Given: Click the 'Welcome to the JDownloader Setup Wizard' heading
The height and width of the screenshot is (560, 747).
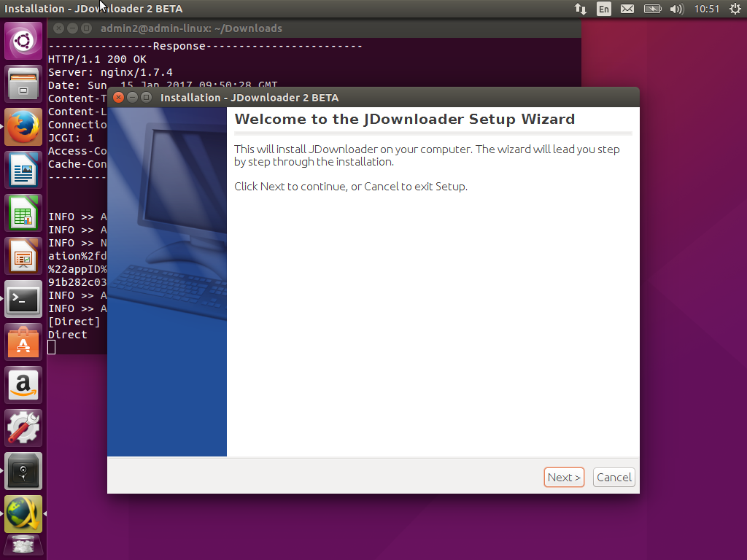Looking at the screenshot, I should click(x=404, y=119).
